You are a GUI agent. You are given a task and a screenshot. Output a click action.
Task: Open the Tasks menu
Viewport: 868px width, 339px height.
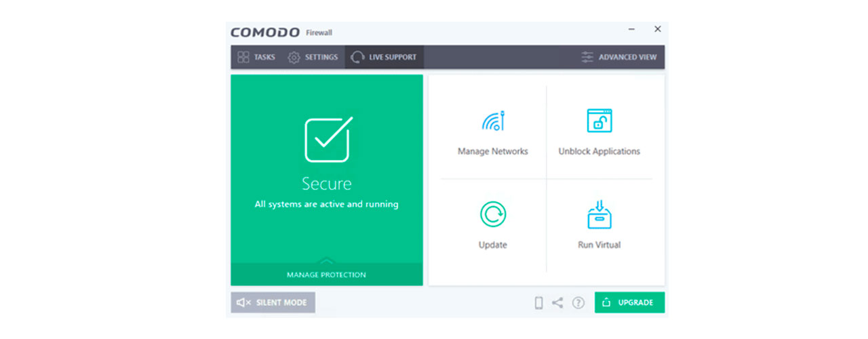(256, 57)
